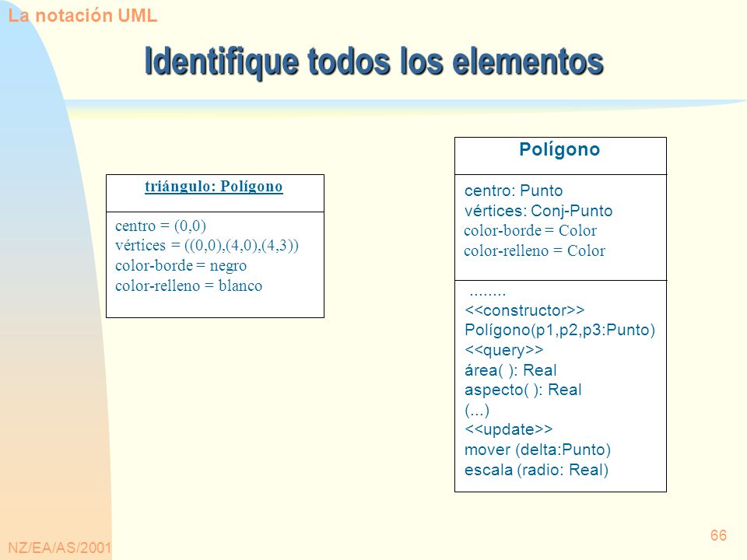Click the '<<constructor>>' stereotype
747x560 pixels.
pyautogui.click(x=524, y=310)
